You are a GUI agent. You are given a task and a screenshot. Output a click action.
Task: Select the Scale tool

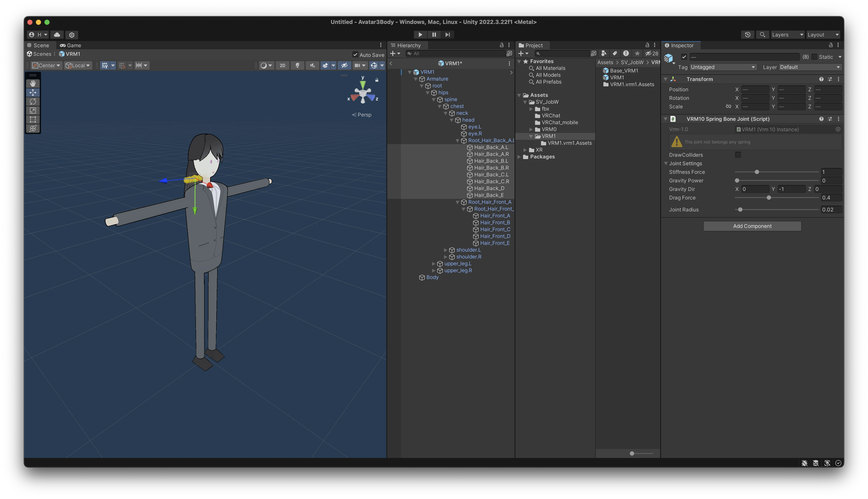pyautogui.click(x=33, y=110)
